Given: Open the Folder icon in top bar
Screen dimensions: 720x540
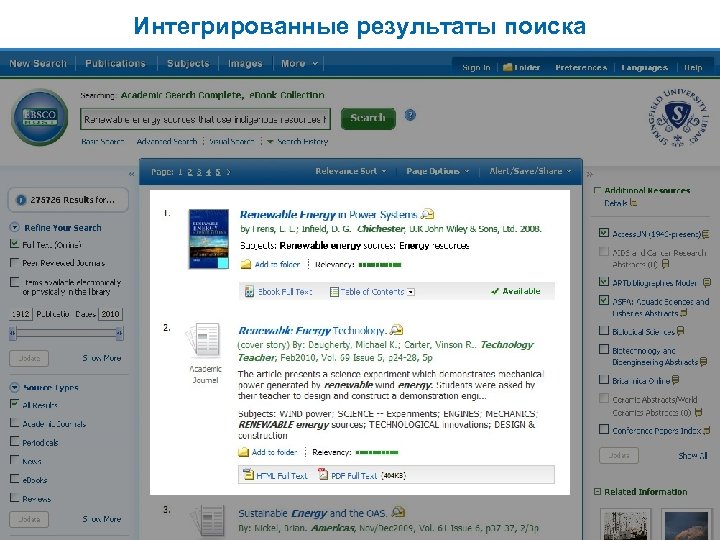Looking at the screenshot, I should click(507, 67).
